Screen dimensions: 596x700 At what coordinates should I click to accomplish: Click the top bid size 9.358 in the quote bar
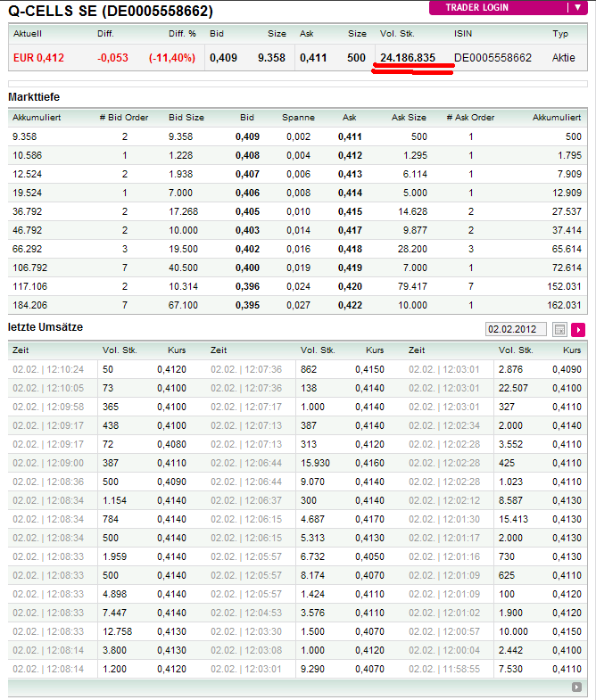point(271,58)
